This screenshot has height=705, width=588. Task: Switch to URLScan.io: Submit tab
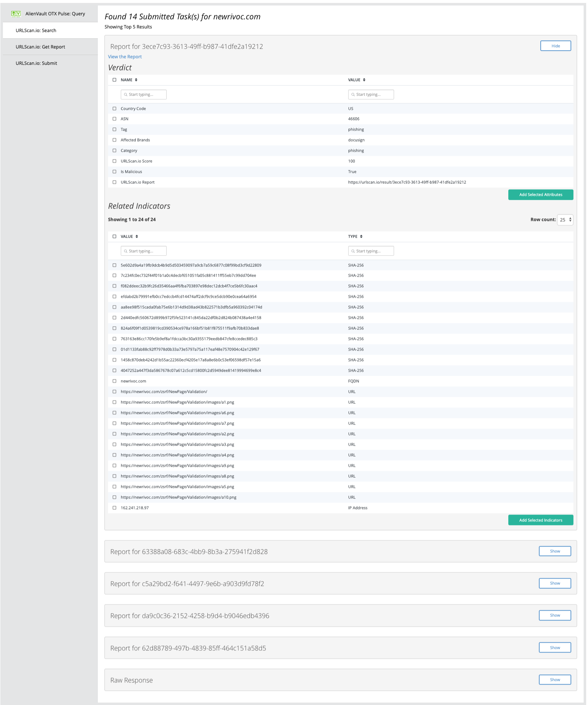[x=36, y=63]
